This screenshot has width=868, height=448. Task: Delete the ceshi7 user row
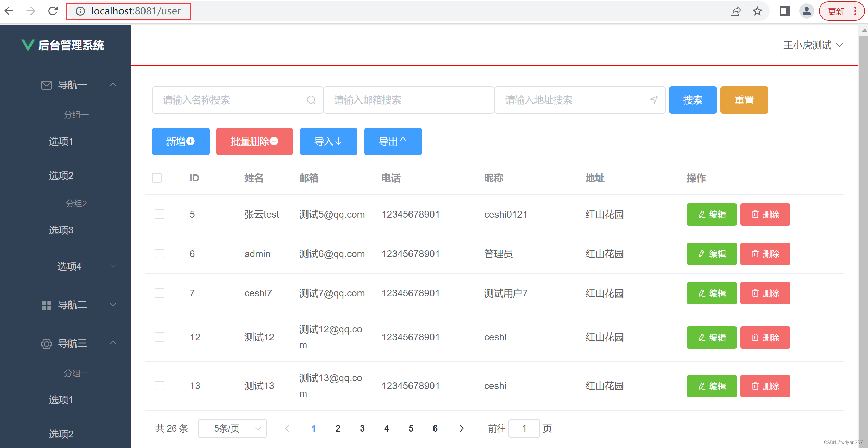(765, 293)
